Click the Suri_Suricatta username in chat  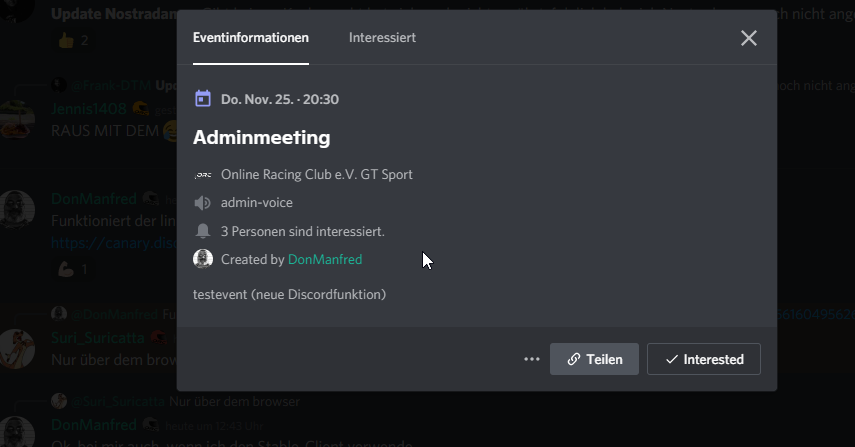[98, 338]
